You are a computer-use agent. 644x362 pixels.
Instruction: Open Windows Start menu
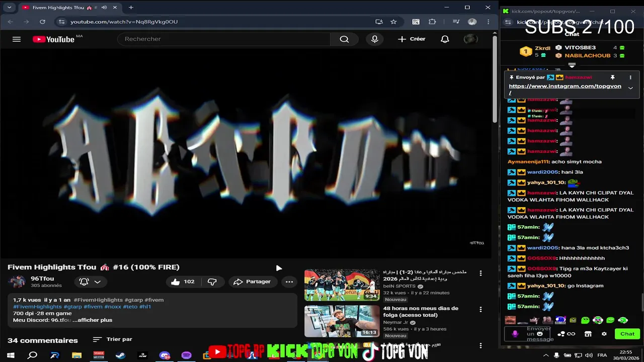pyautogui.click(x=11, y=355)
